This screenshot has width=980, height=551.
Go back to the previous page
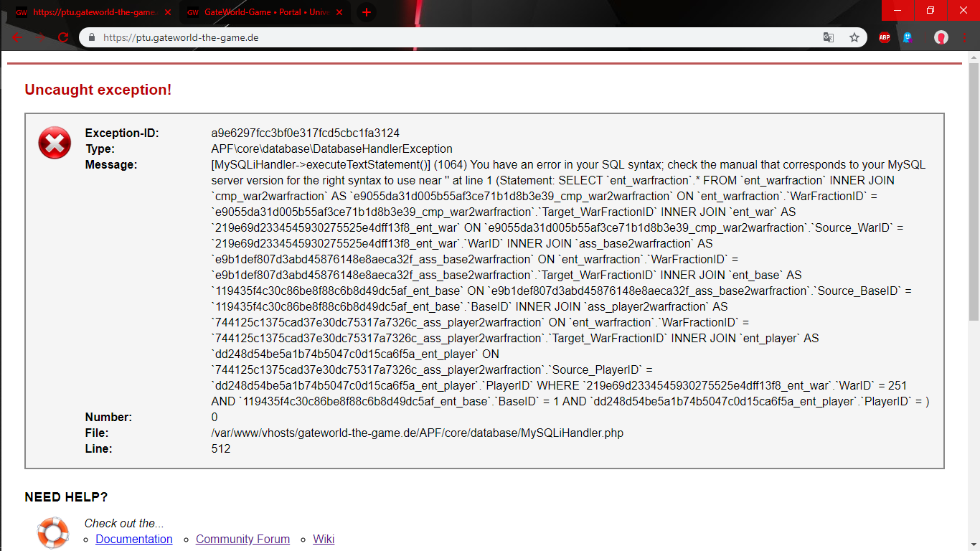17,38
